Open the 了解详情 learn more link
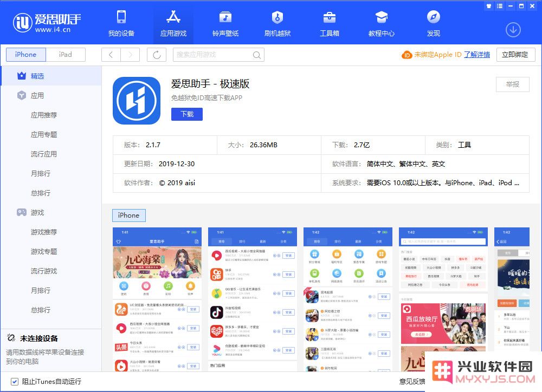The height and width of the screenshot is (392, 542). 476,55
